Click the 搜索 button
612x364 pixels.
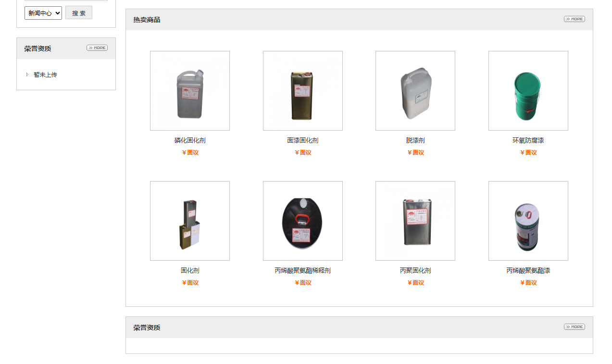pos(79,13)
